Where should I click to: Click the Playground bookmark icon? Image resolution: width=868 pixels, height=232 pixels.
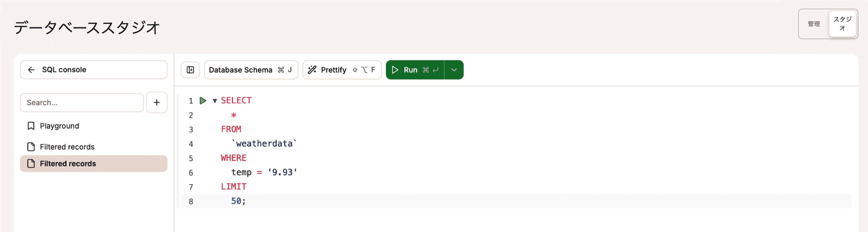(x=31, y=126)
